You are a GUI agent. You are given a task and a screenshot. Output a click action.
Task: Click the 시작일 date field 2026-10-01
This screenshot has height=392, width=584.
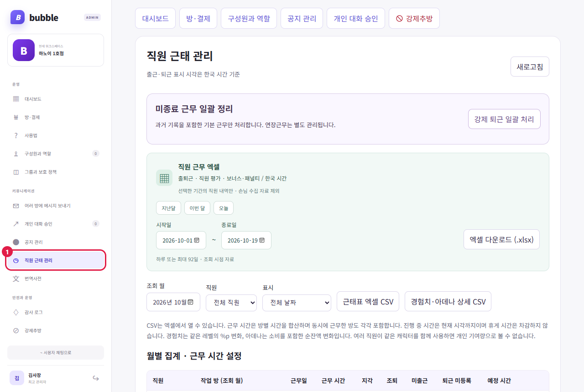point(181,240)
